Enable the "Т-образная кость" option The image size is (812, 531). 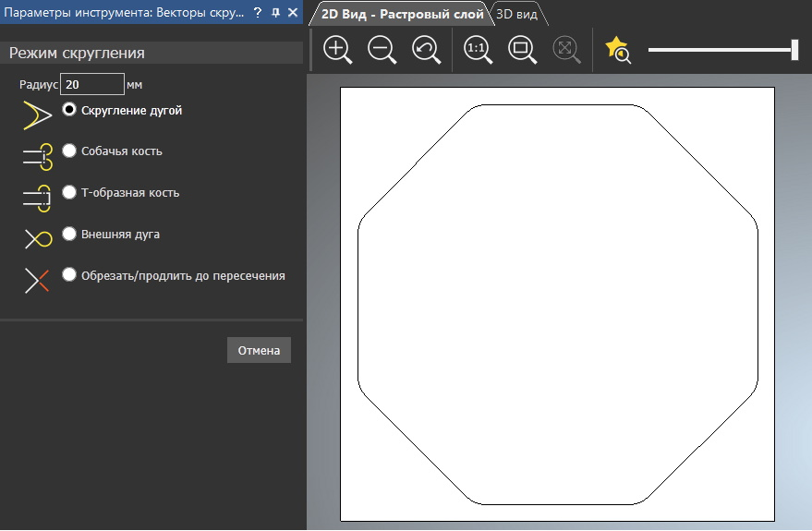[69, 193]
